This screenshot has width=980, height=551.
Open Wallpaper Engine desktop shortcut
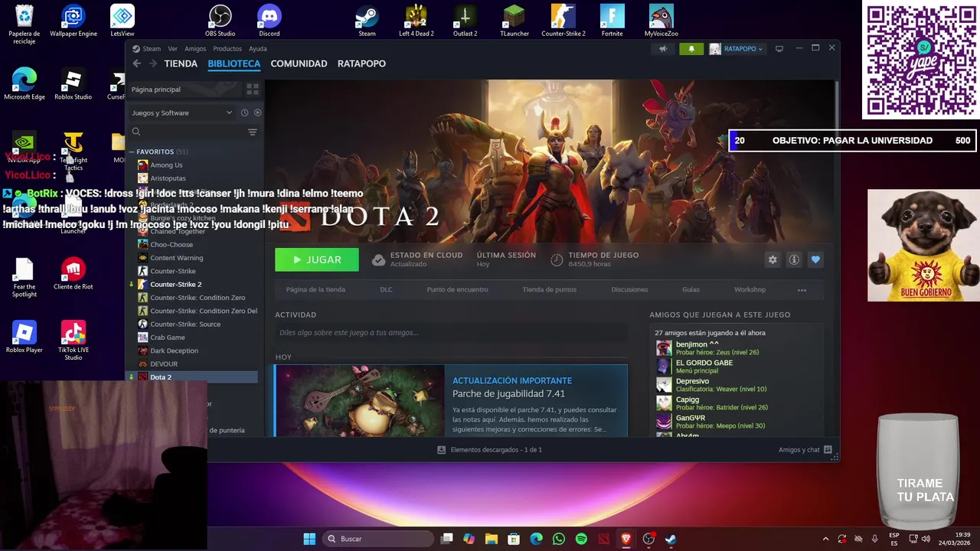(x=73, y=21)
